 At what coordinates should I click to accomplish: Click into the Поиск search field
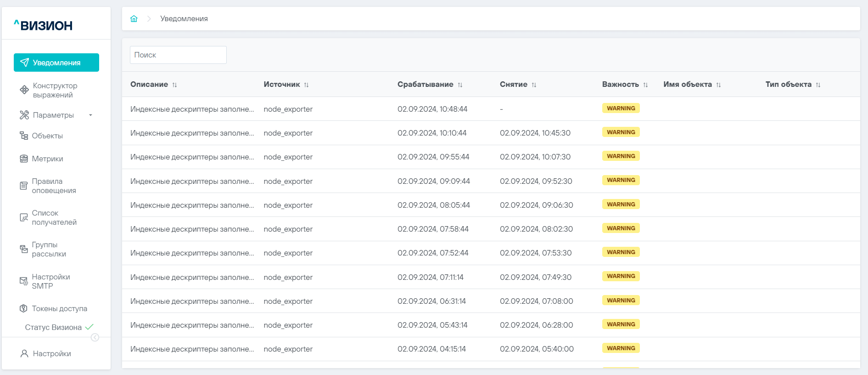coord(178,55)
